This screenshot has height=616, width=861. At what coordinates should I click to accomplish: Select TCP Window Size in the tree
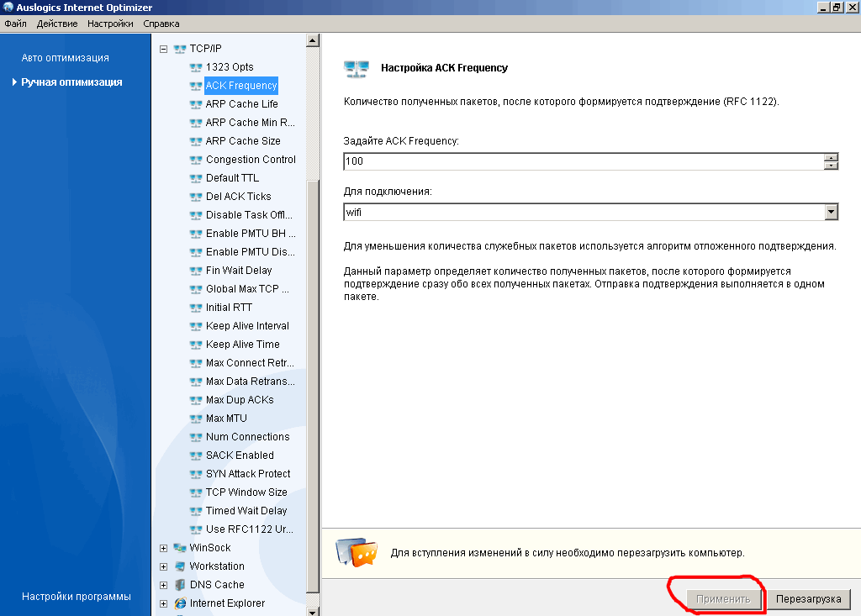click(246, 492)
